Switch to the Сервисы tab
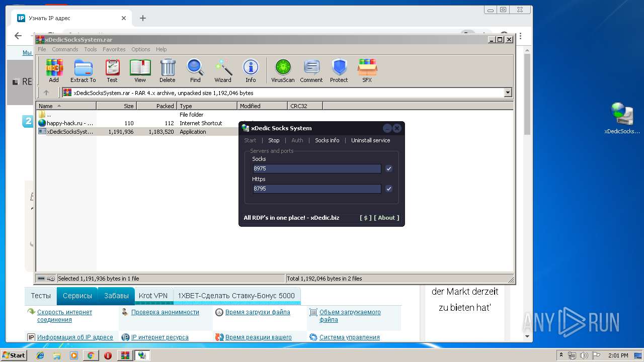The image size is (644, 362). pyautogui.click(x=77, y=296)
